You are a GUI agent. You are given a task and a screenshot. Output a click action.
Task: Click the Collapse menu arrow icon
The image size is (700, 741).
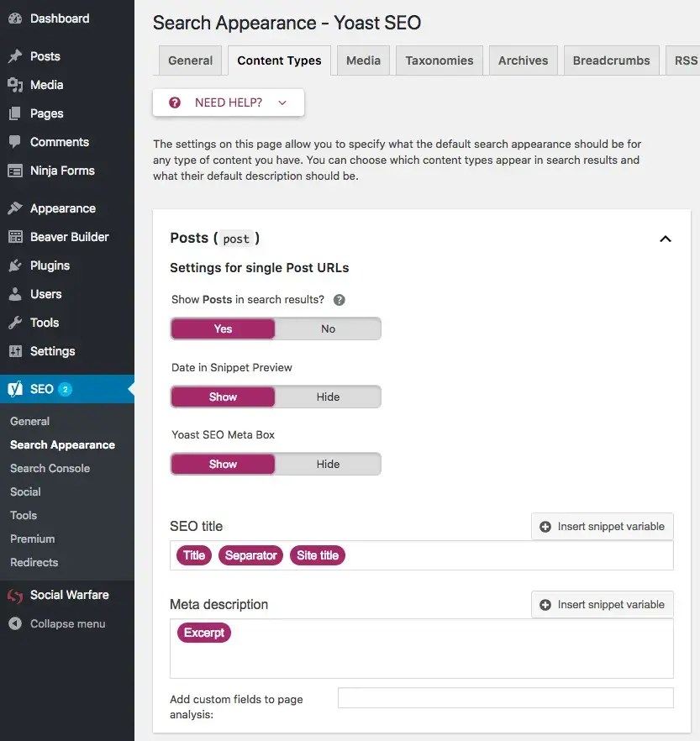coord(15,623)
